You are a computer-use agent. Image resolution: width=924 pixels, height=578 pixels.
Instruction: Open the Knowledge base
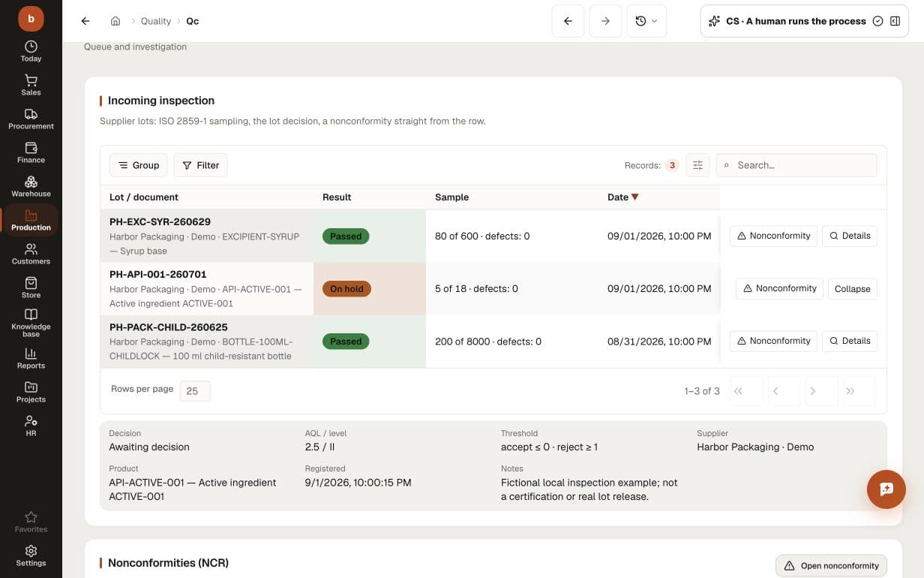point(31,323)
